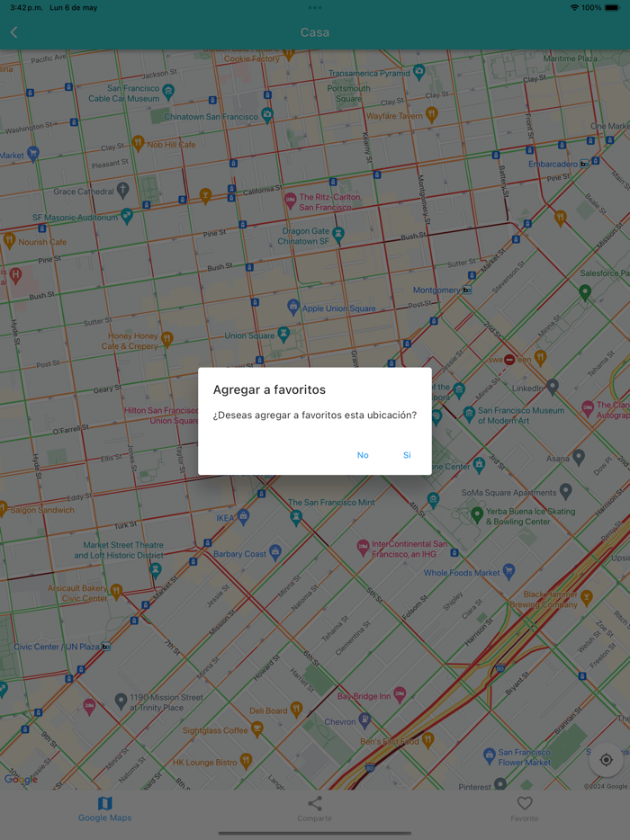Tap the Wi-Fi status icon

click(x=575, y=7)
